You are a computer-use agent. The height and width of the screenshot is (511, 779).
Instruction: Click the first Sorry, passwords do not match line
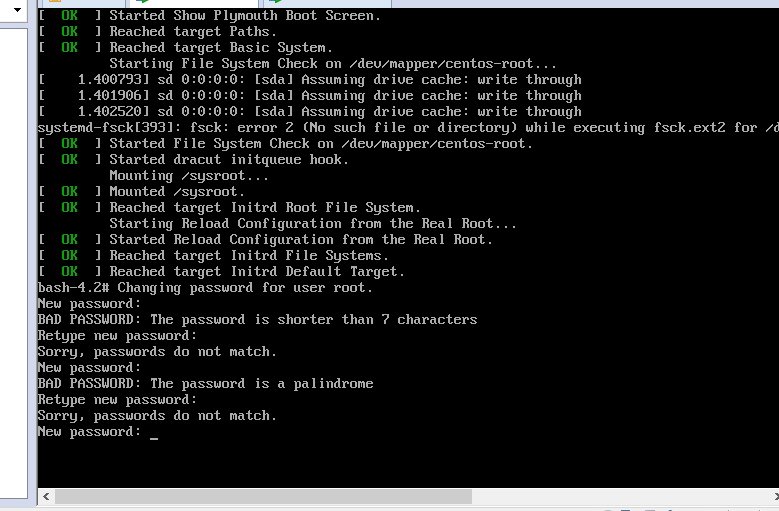tap(157, 352)
